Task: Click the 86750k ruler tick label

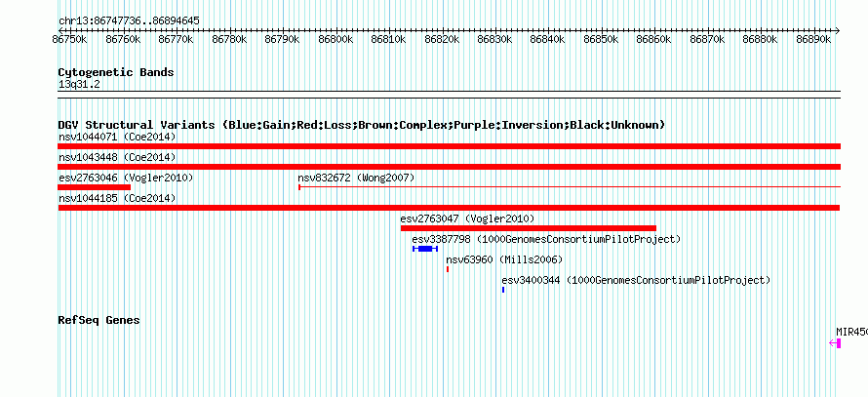Action: point(70,39)
